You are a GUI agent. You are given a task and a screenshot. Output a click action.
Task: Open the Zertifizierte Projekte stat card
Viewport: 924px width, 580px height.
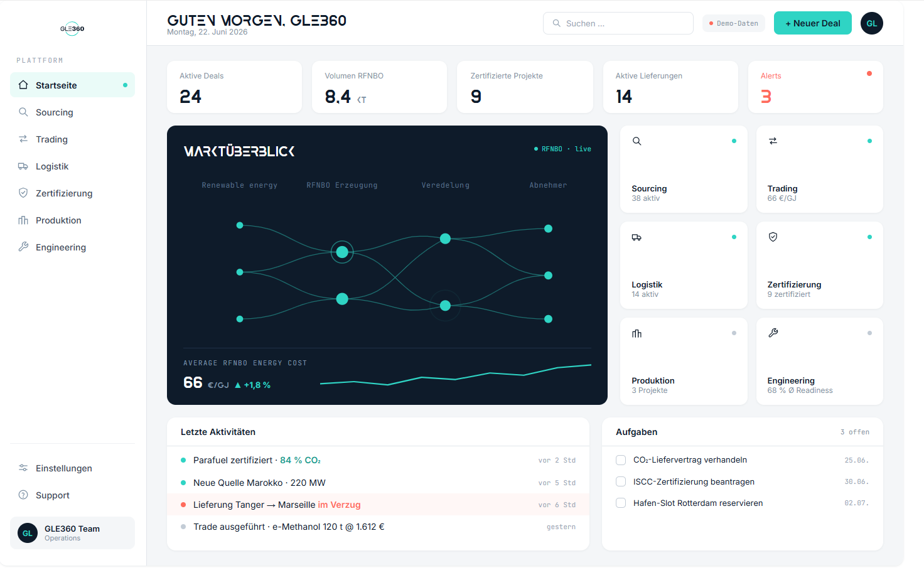click(x=525, y=87)
